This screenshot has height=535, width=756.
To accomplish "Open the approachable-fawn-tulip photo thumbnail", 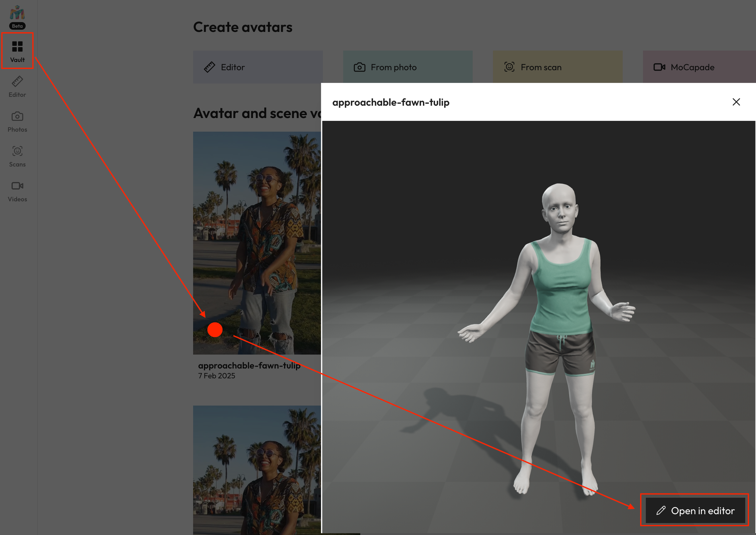I will pos(257,243).
